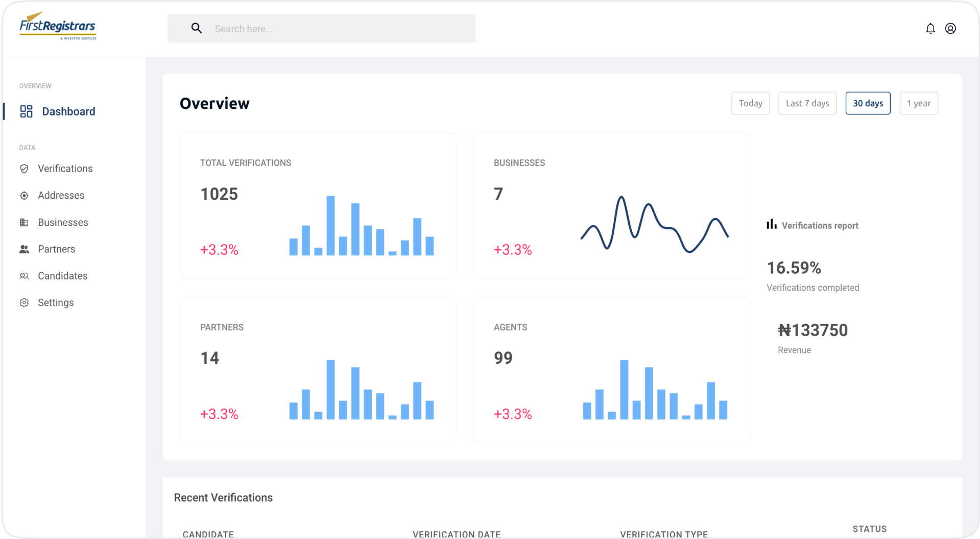The image size is (980, 539).
Task: Click the Settings gear icon
Action: [x=24, y=303]
